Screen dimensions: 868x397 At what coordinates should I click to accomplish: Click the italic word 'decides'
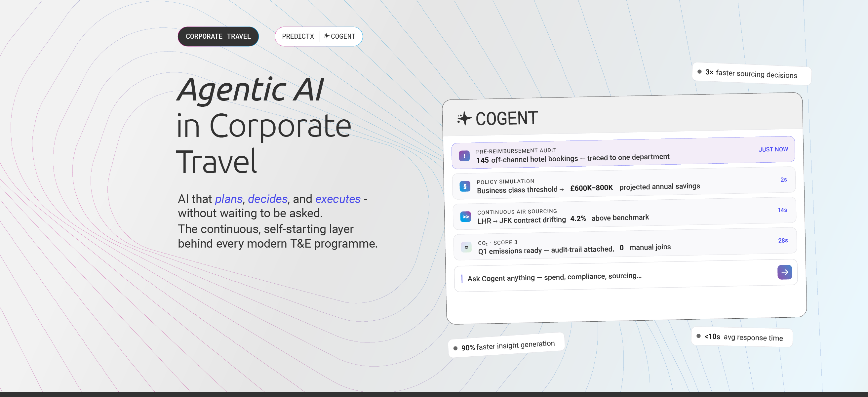click(267, 199)
